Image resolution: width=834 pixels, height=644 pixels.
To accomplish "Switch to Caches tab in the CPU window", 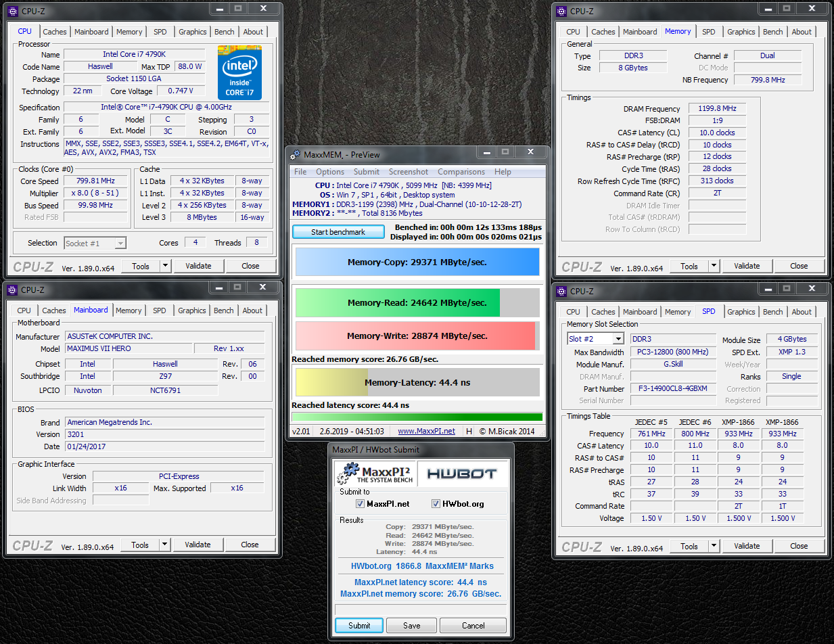I will tap(55, 32).
